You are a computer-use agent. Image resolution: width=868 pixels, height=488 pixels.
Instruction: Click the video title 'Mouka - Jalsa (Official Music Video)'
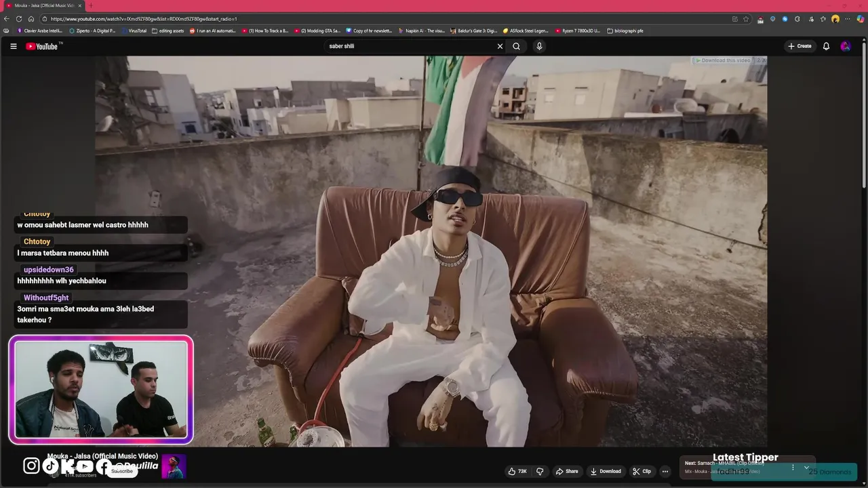coord(102,456)
